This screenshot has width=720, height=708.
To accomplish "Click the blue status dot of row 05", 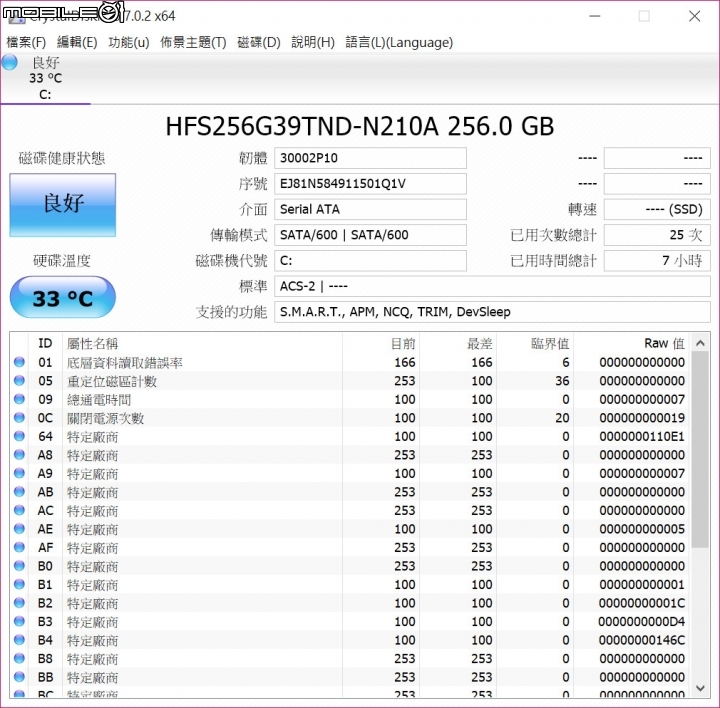I will click(19, 380).
